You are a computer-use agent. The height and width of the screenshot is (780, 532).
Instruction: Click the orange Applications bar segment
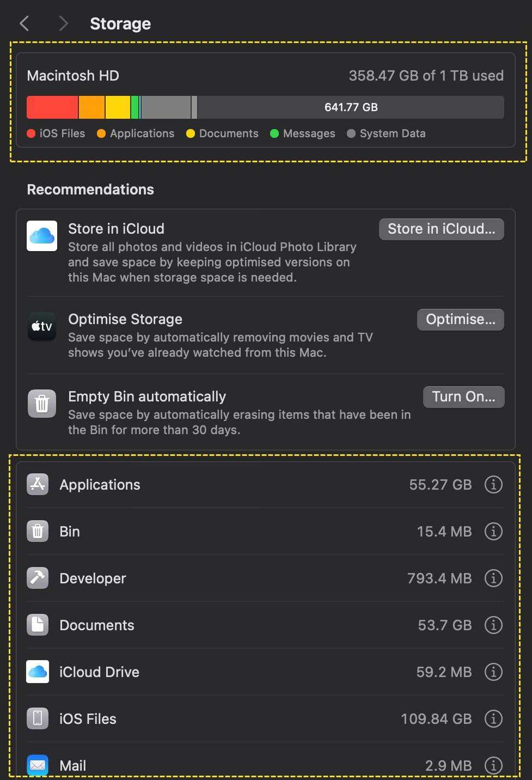tap(91, 107)
